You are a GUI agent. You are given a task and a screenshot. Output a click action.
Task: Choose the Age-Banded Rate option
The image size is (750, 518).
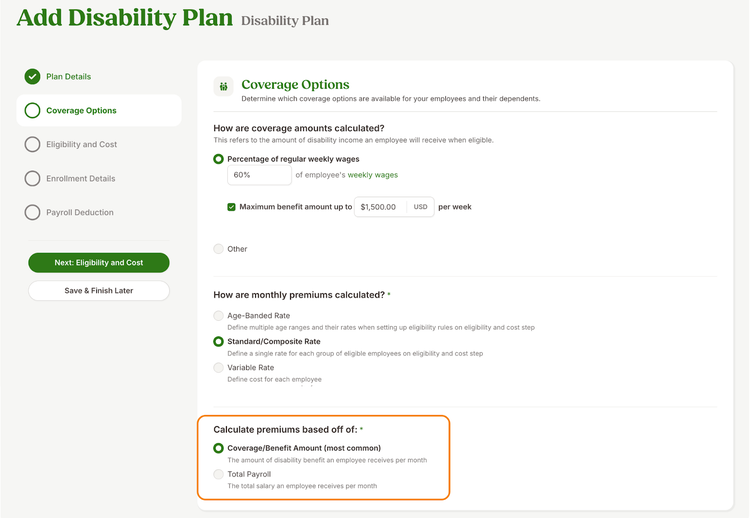click(x=219, y=316)
